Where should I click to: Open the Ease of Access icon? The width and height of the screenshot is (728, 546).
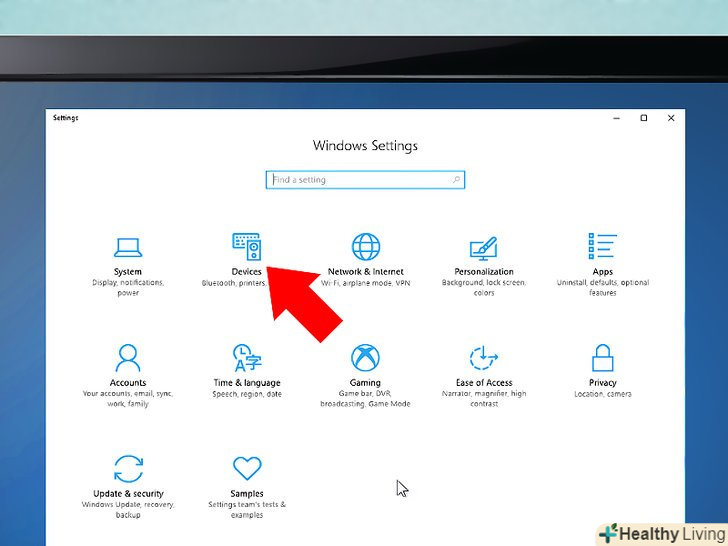[483, 358]
